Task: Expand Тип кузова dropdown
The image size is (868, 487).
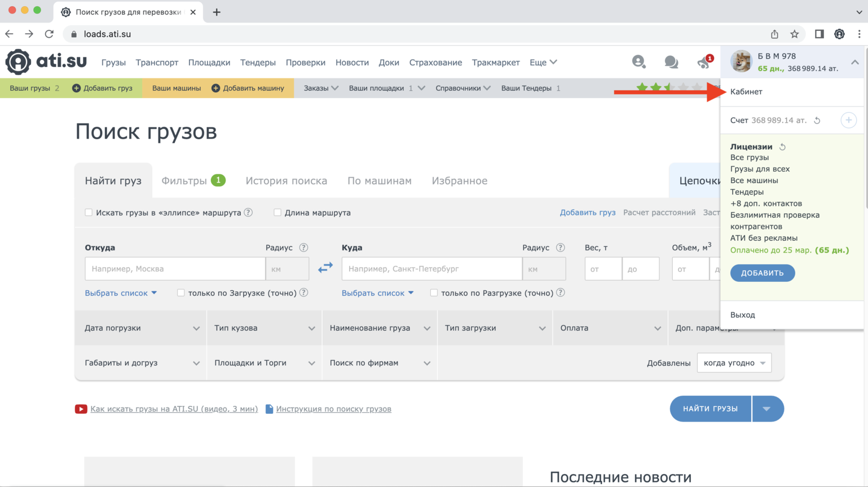Action: pos(265,328)
